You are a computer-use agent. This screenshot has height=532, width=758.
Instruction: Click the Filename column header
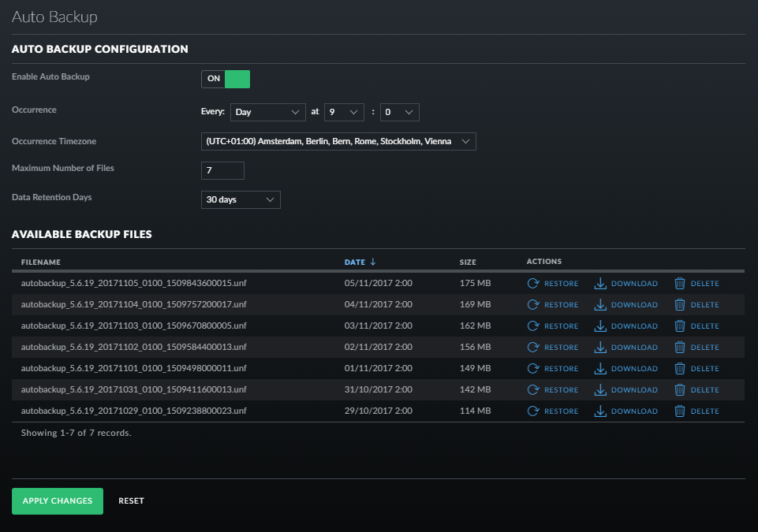click(x=41, y=262)
